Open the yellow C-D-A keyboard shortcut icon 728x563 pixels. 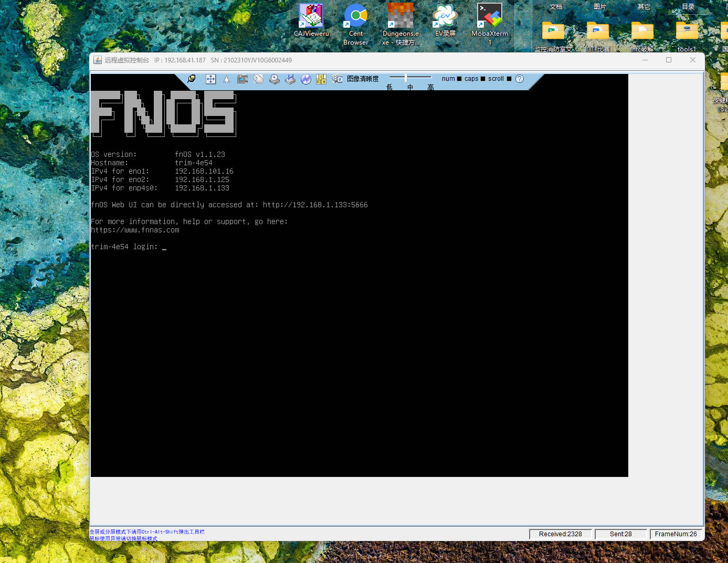321,79
